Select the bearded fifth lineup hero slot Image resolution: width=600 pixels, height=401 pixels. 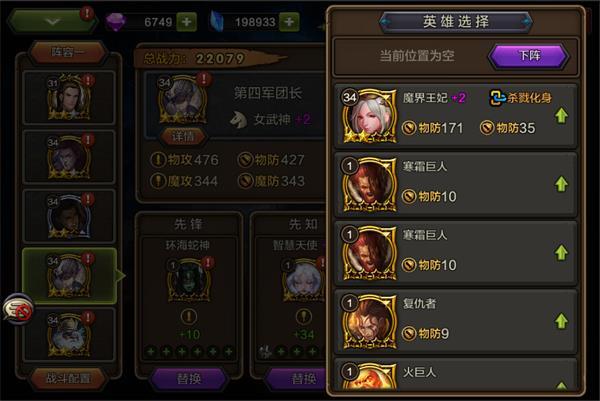(69, 335)
